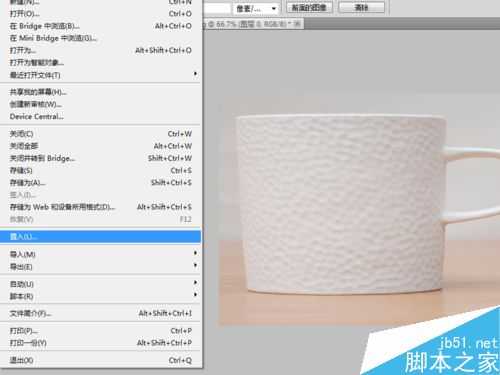Choose 打开为... with Alt+Shift+Ctrl+O shortcut
500x375 pixels.
[x=100, y=50]
